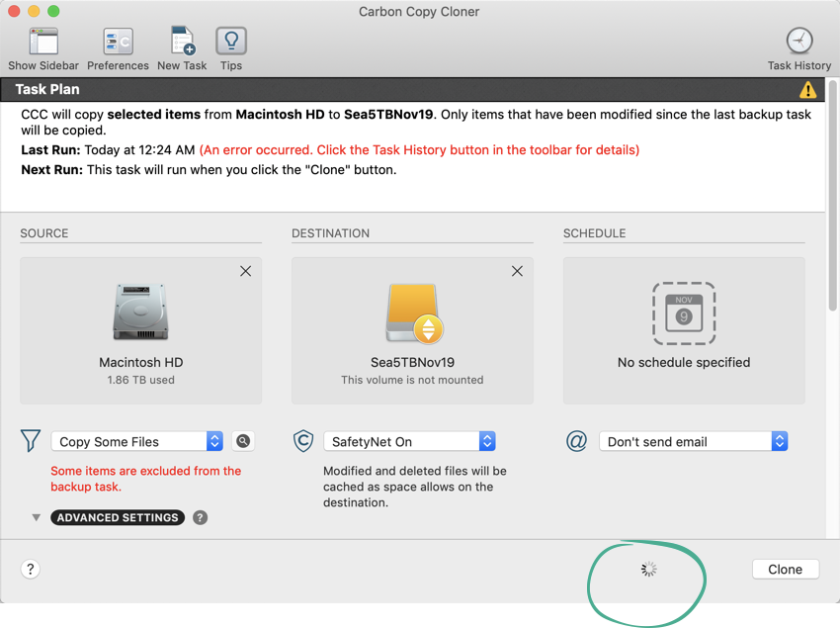Click the yellow warning triangle in Task Plan
Screen dimensions: 840x628
click(807, 90)
